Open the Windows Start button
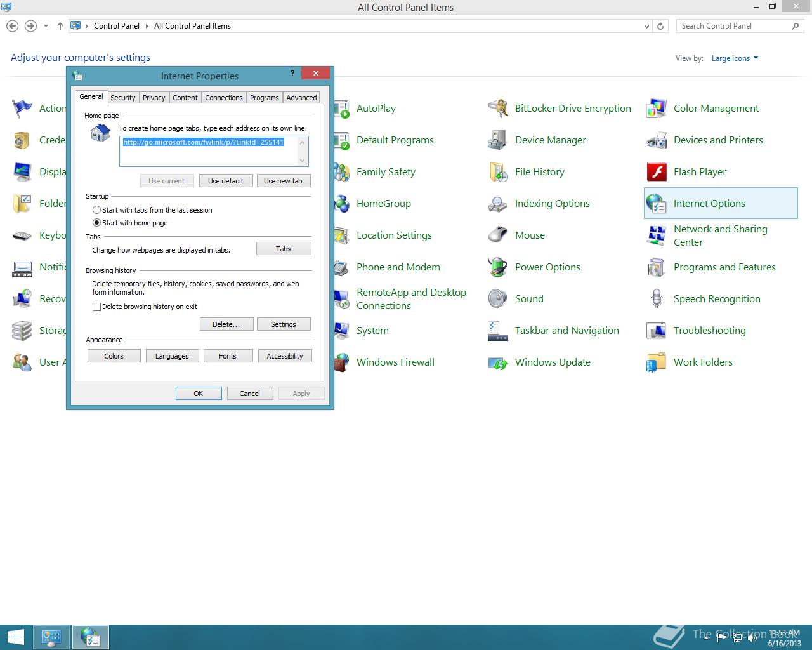Viewport: 812px width, 650px height. coord(15,637)
